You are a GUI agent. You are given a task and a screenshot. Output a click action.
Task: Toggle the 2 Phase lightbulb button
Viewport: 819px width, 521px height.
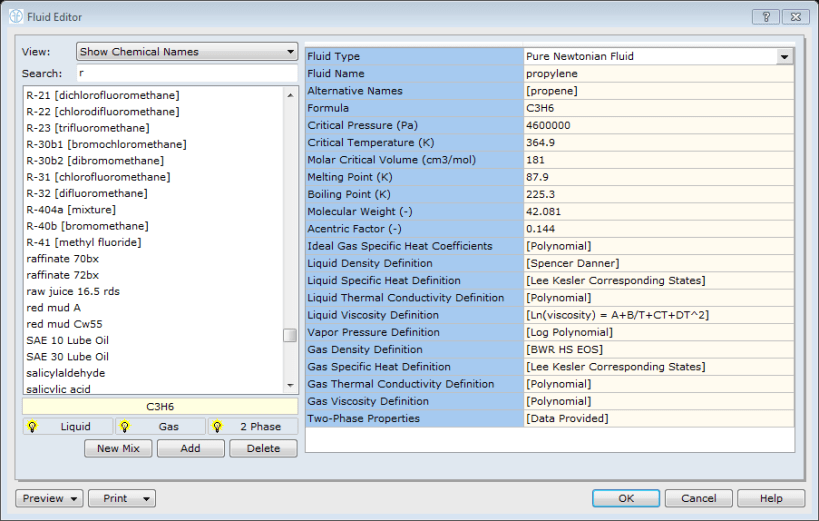(253, 426)
